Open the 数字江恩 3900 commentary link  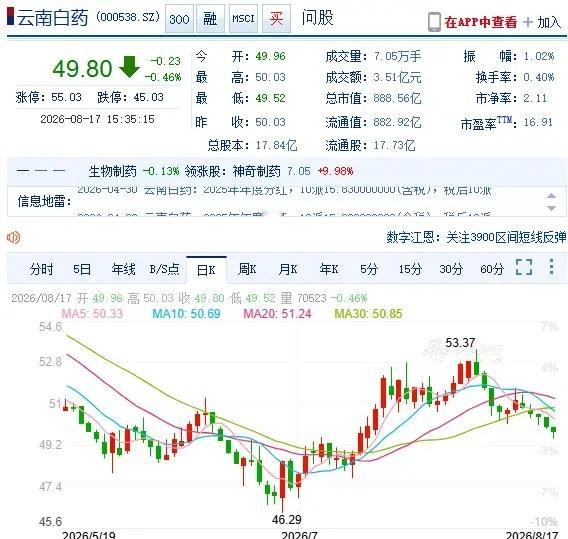tap(476, 237)
